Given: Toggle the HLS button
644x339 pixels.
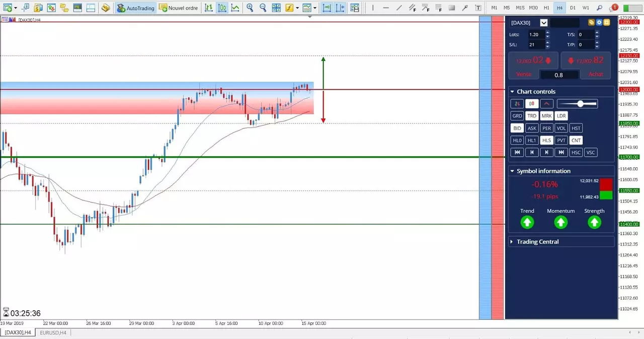Looking at the screenshot, I should [546, 141].
